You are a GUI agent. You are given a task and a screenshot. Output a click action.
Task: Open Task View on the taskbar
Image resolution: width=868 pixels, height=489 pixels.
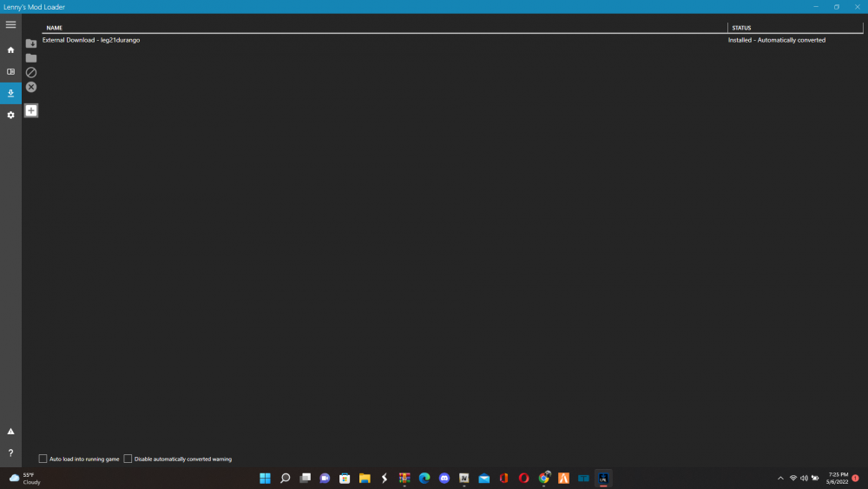pos(305,478)
